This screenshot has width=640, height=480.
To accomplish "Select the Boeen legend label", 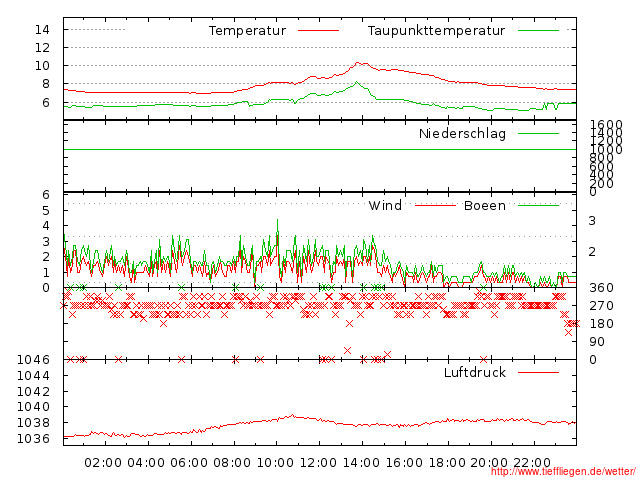I will [484, 206].
